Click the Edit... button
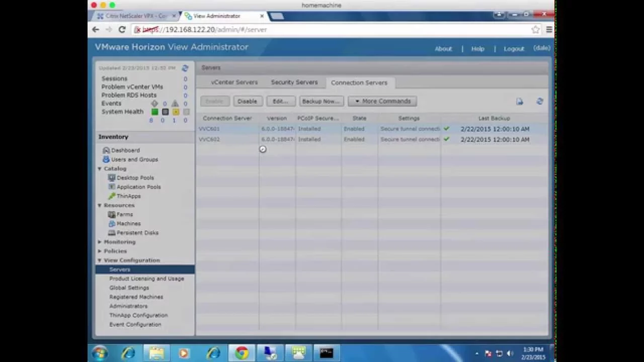The image size is (644, 362). pos(280,101)
